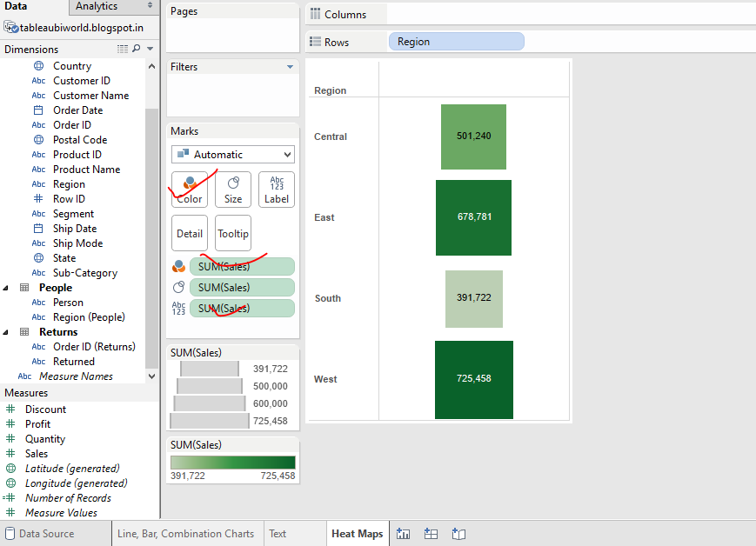
Task: Click the Size shelf on the Marks card
Action: point(232,190)
